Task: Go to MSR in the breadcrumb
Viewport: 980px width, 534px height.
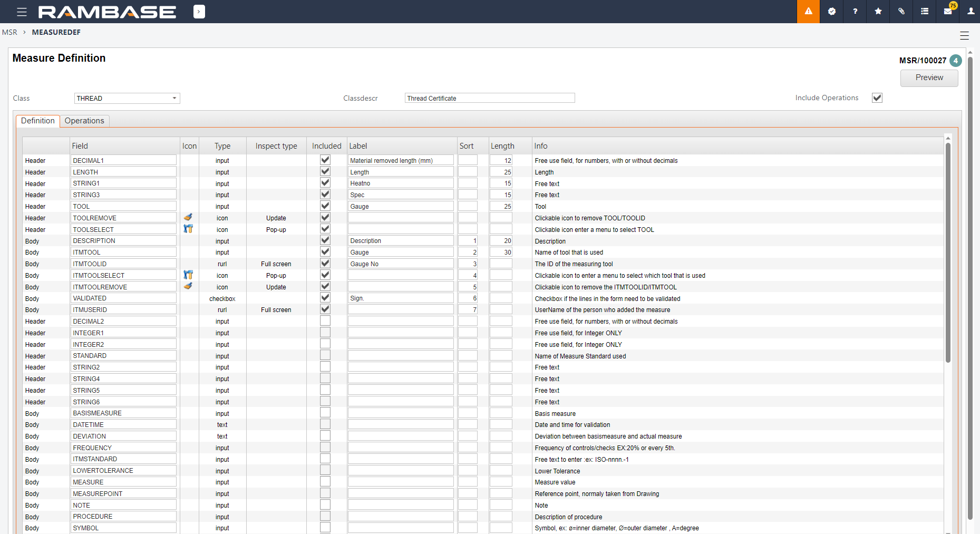Action: click(9, 32)
